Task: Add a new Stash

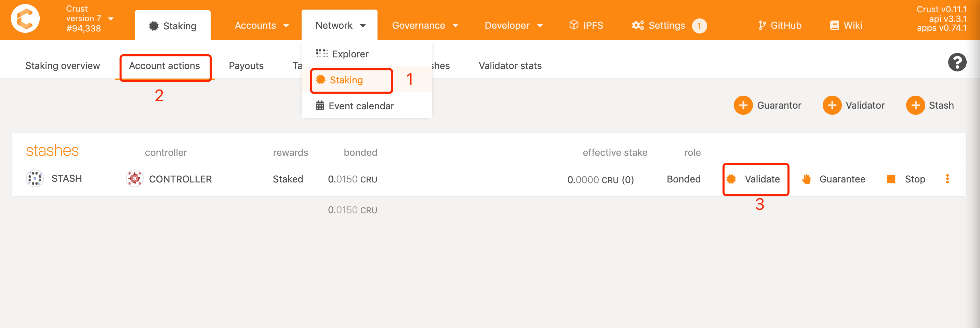Action: [930, 105]
